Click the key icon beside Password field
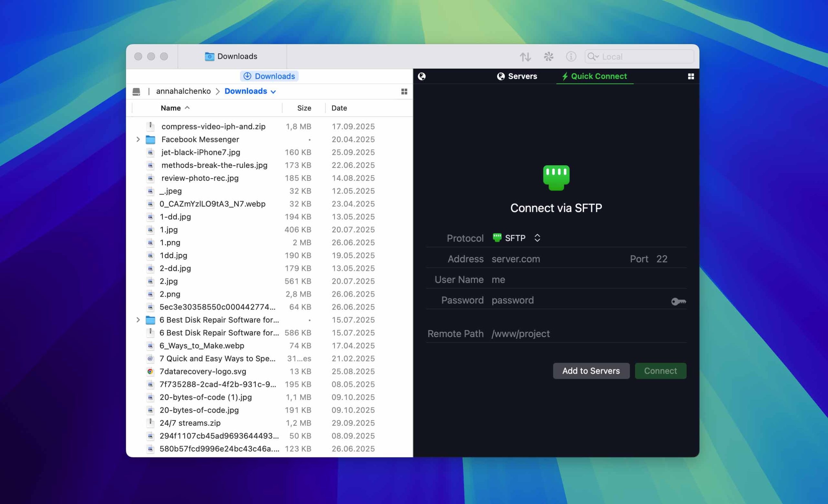This screenshot has height=504, width=828. 679,301
